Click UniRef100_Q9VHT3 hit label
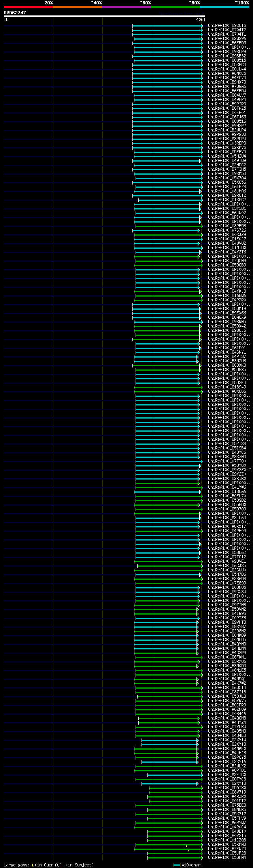The width and height of the screenshot is (253, 868). coord(227,622)
